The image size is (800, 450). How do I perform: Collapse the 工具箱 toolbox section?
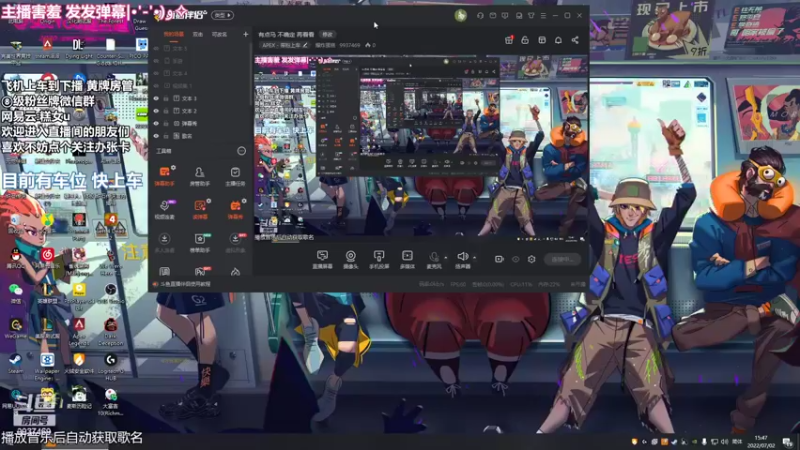[x=241, y=151]
